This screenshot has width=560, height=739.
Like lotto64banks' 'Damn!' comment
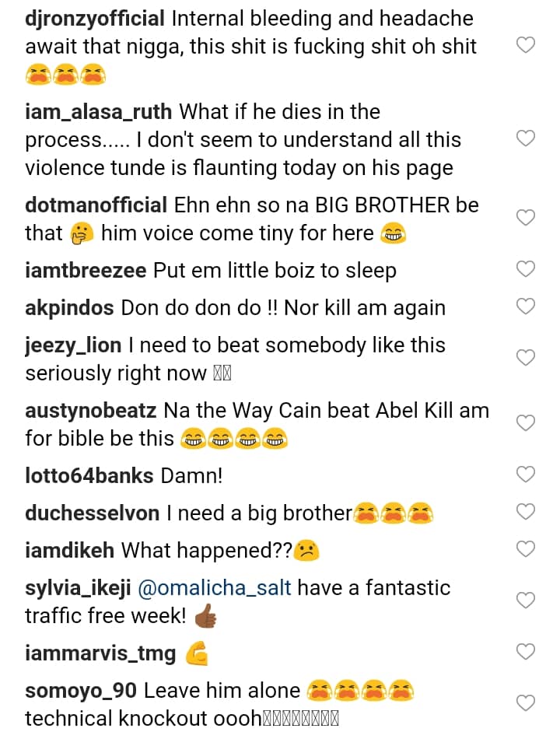pyautogui.click(x=526, y=474)
